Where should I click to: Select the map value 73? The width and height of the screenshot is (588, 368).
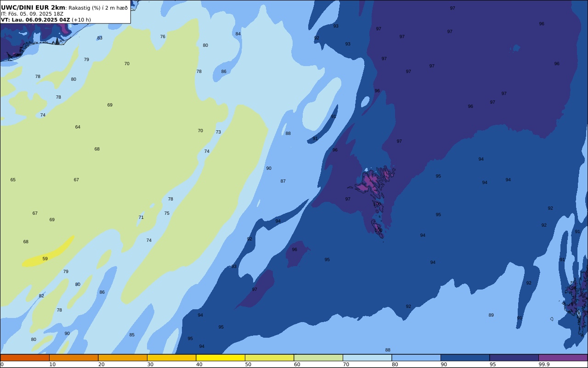[218, 132]
